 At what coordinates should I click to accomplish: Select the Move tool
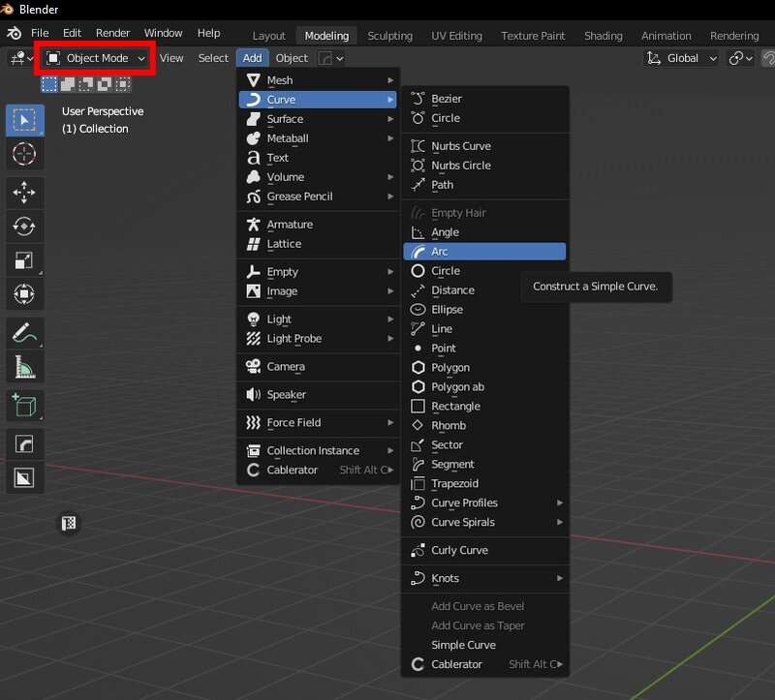click(25, 194)
